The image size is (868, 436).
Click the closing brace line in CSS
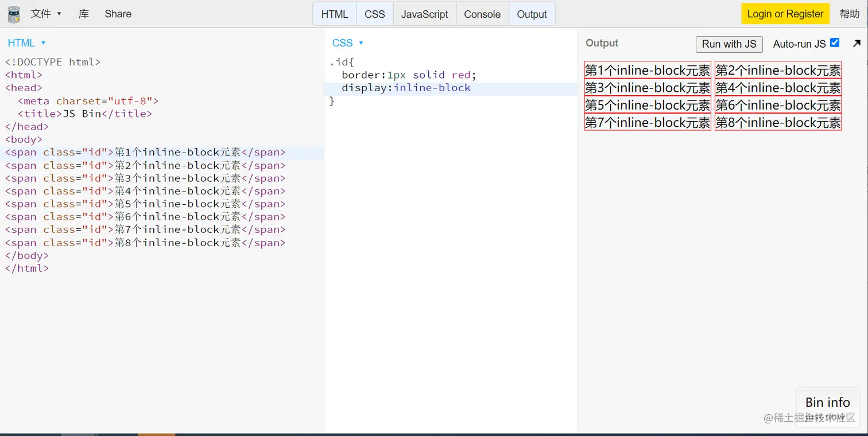[x=332, y=101]
